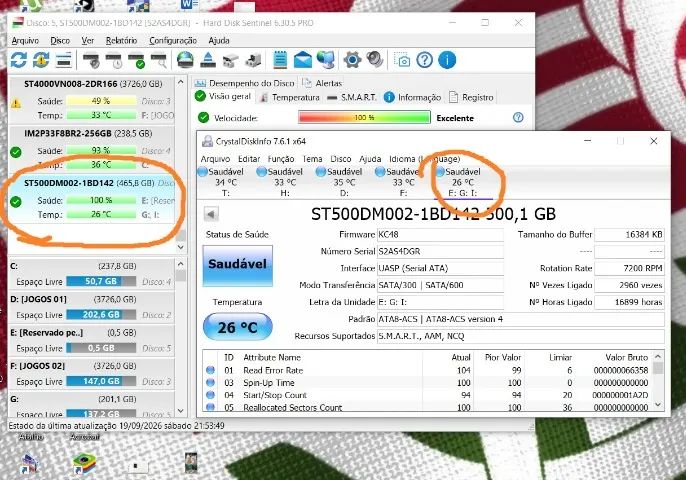Click the speaker sound toolbar icon
The width and height of the screenshot is (686, 480).
pos(375,60)
